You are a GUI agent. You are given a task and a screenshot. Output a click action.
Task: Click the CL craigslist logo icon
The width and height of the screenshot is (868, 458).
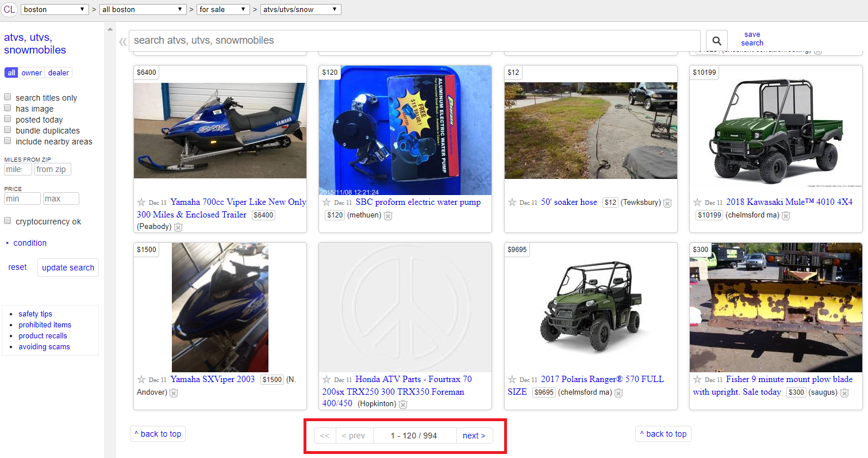click(x=10, y=10)
